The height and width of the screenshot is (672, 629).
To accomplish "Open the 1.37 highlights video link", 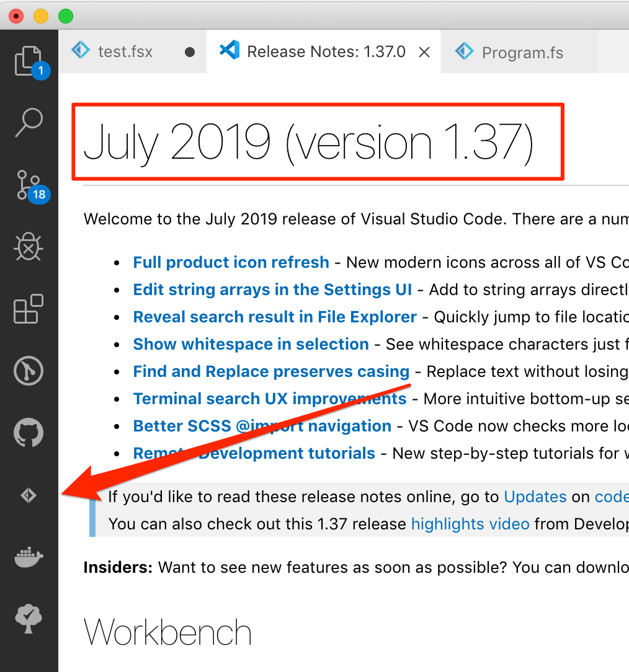I will [x=470, y=524].
